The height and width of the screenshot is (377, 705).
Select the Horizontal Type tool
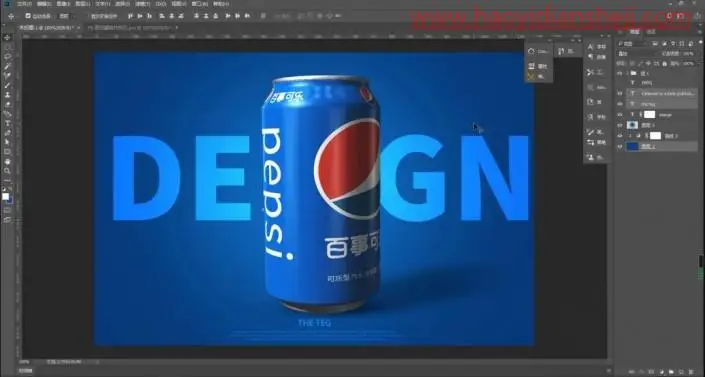point(7,123)
